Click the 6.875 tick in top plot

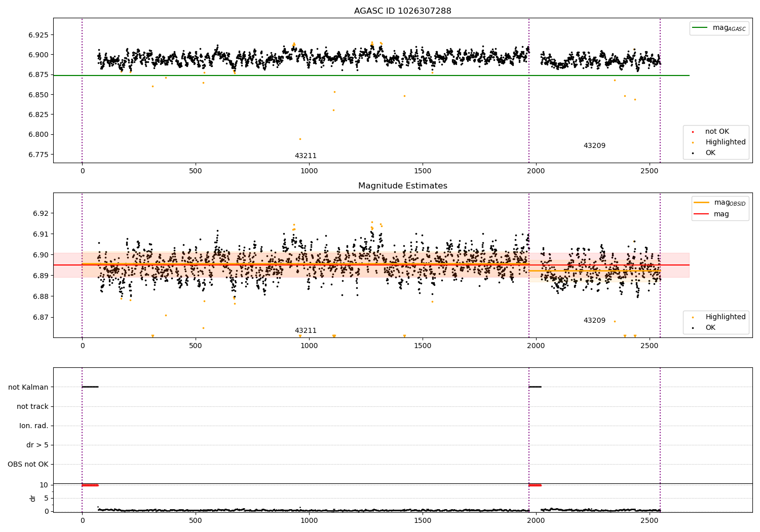tap(39, 75)
